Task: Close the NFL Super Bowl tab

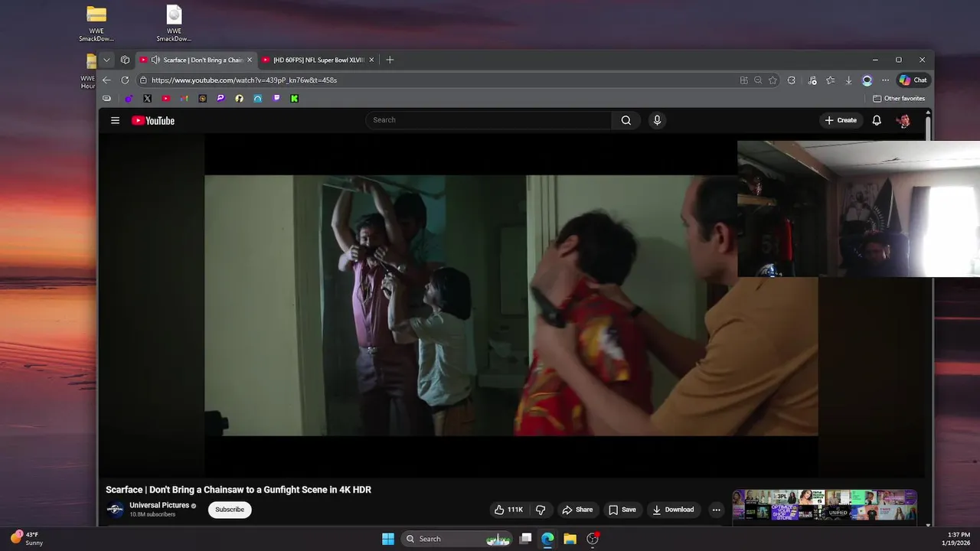Action: (371, 60)
